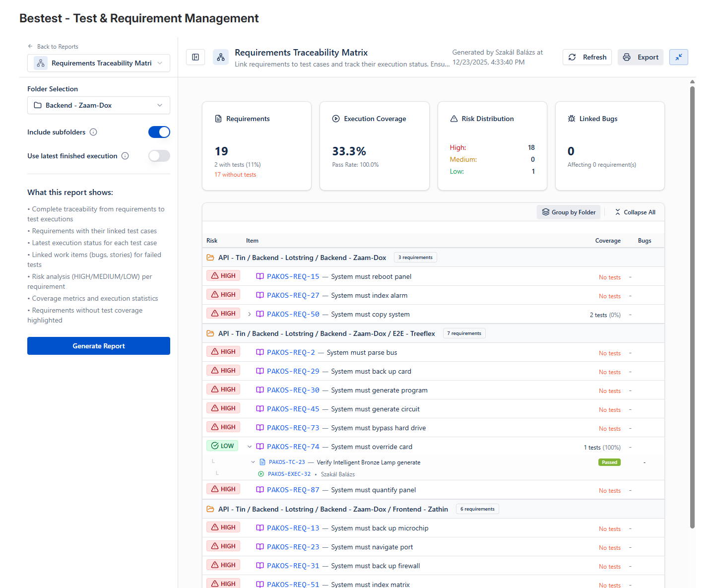Click the book icon beside PAKOS-REQ-15

(x=260, y=276)
